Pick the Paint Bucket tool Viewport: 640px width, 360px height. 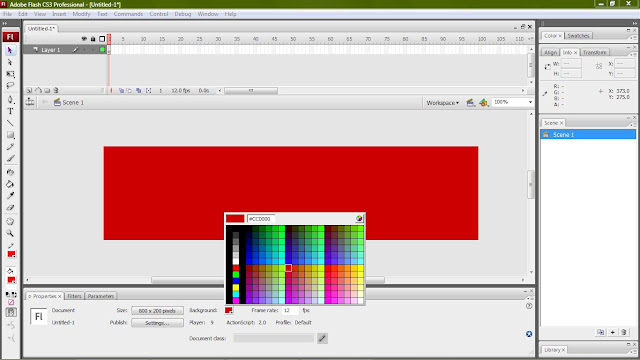pos(11,184)
